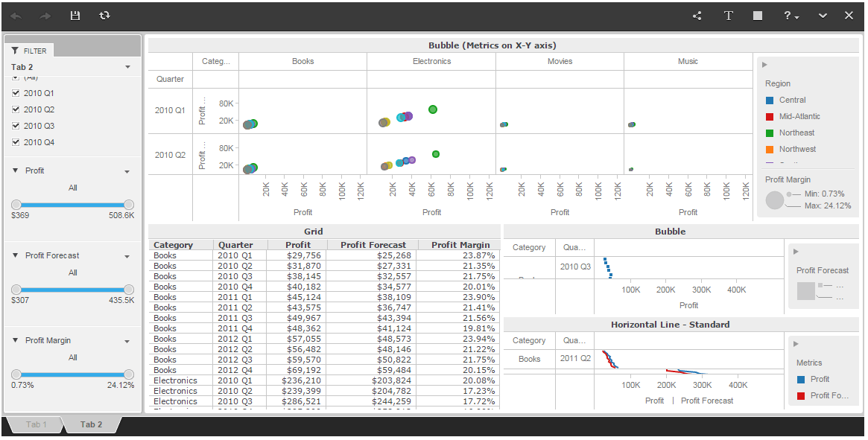Screen dimensions: 868x440
Task: Switch to Tab 1
Action: 36,424
